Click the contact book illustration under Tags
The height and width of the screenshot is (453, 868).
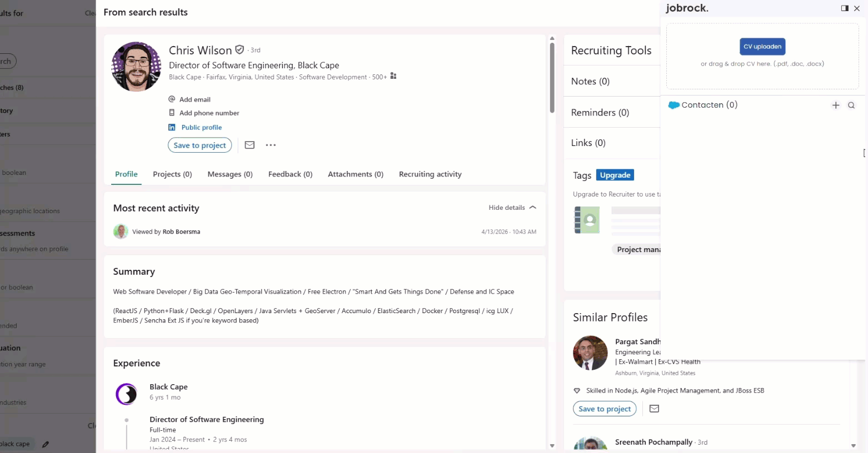pos(587,220)
